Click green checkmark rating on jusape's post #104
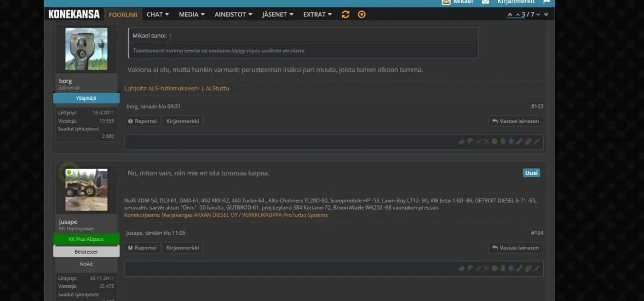This screenshot has height=301, width=644. [478, 268]
